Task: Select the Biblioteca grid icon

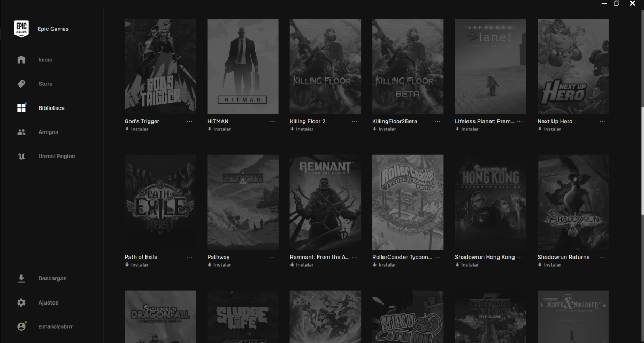Action: pyautogui.click(x=21, y=108)
